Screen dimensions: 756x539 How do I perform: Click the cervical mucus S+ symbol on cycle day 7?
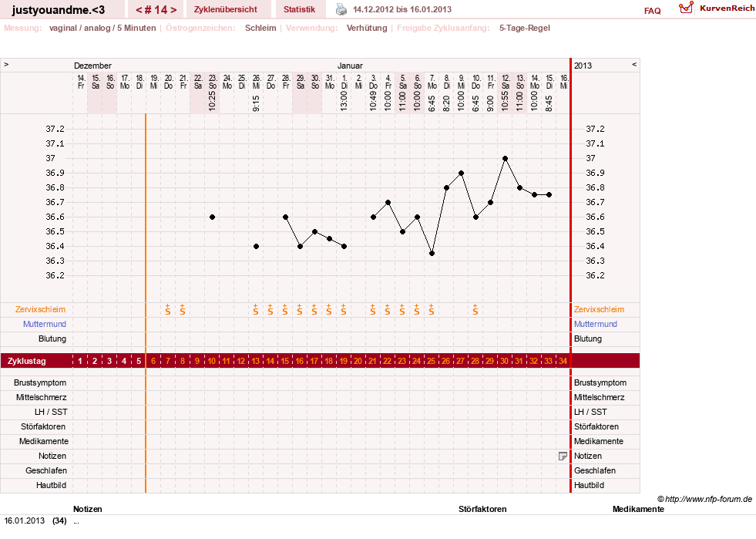click(x=168, y=310)
